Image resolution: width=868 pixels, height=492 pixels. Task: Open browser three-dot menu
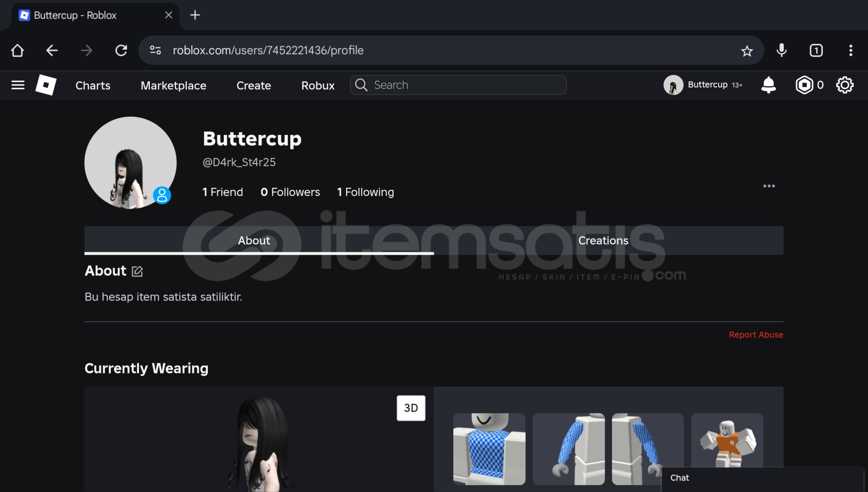coord(851,51)
